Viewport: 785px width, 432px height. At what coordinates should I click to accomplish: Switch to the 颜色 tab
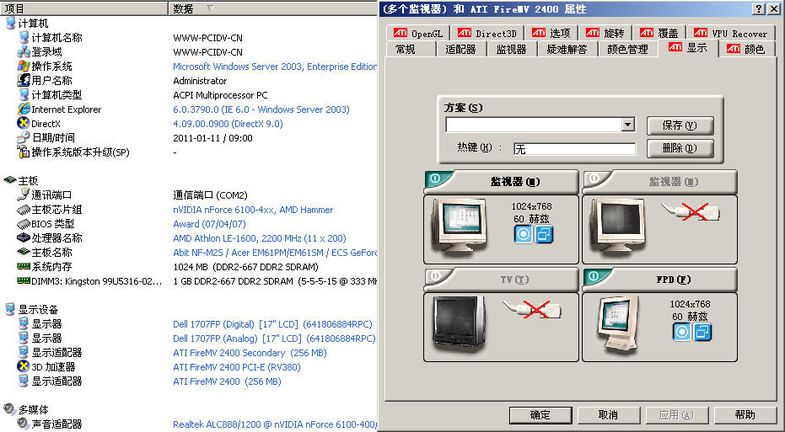coord(745,49)
